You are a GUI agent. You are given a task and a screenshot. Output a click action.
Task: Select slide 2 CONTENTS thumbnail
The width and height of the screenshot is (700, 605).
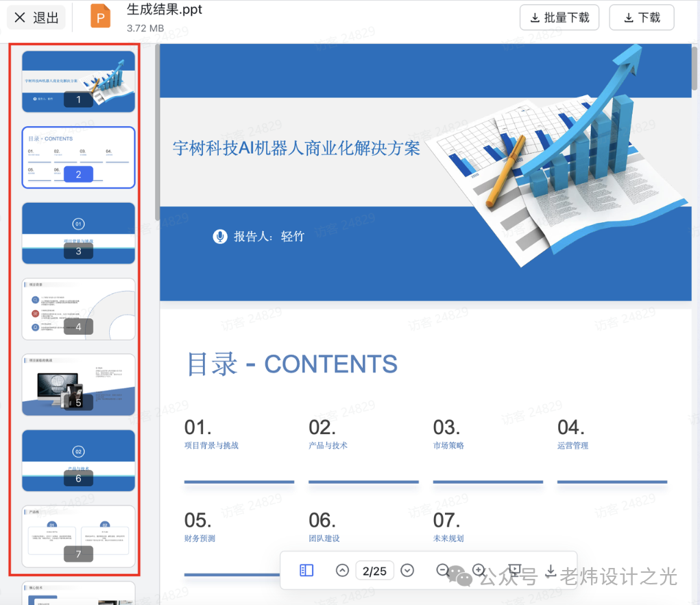point(79,157)
